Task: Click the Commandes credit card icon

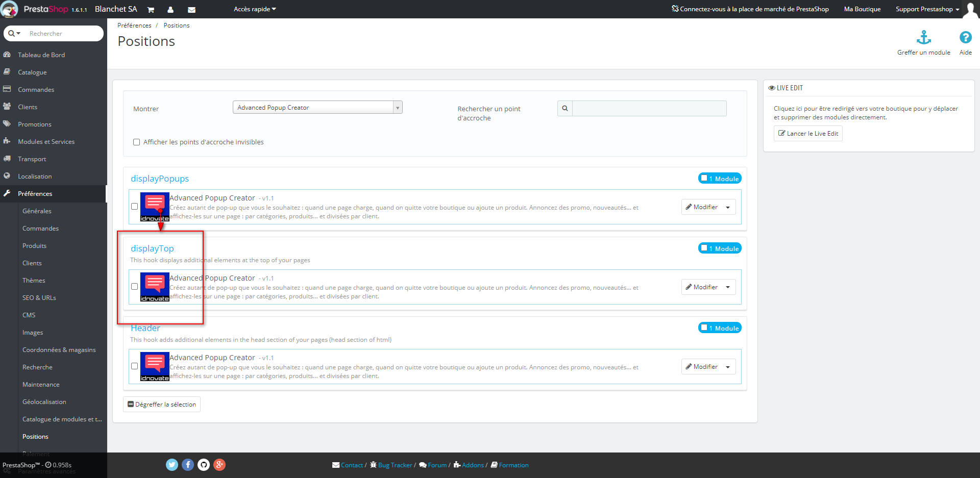Action: click(x=7, y=89)
